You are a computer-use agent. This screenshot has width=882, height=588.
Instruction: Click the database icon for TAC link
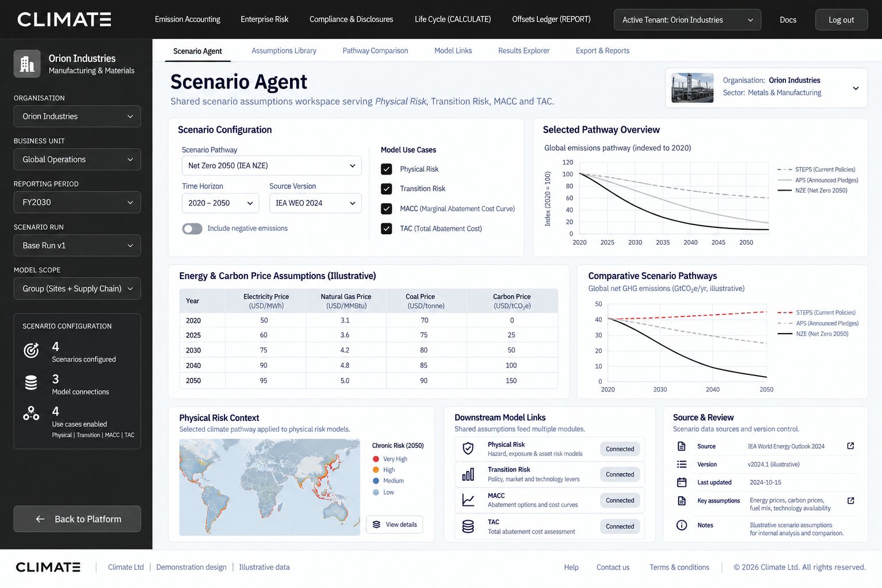pyautogui.click(x=468, y=526)
